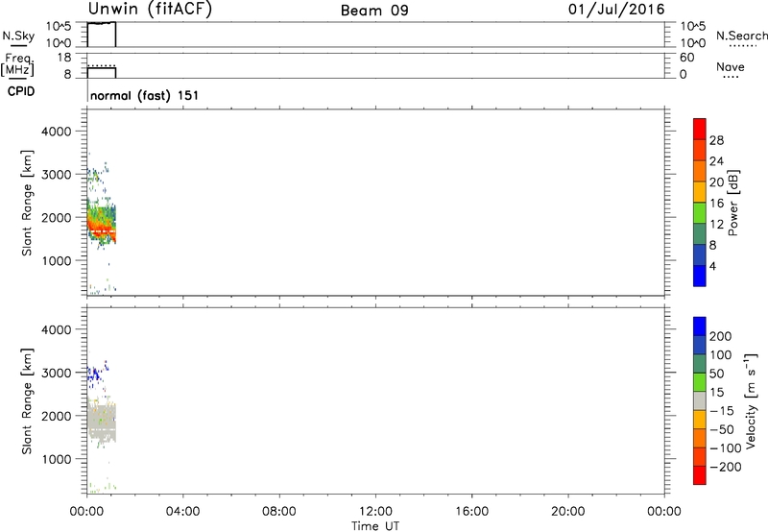Click the '-15' velocity scale value

click(722, 410)
